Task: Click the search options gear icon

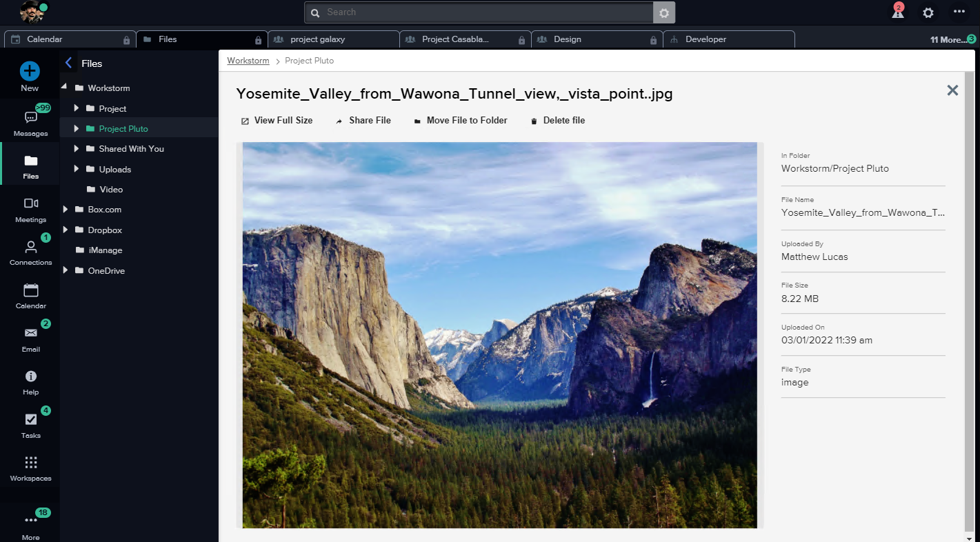Action: pyautogui.click(x=664, y=12)
